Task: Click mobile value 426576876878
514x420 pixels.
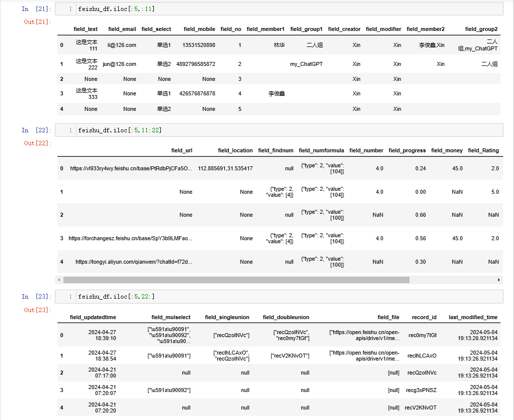Action: (x=197, y=93)
